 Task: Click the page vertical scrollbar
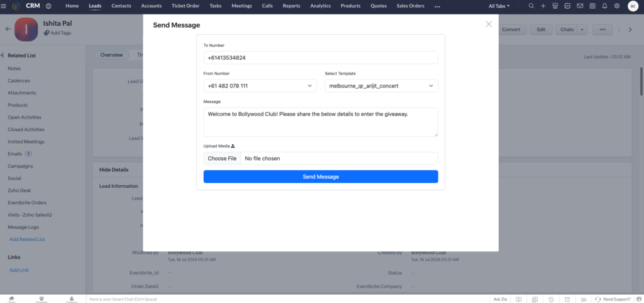tap(641, 81)
